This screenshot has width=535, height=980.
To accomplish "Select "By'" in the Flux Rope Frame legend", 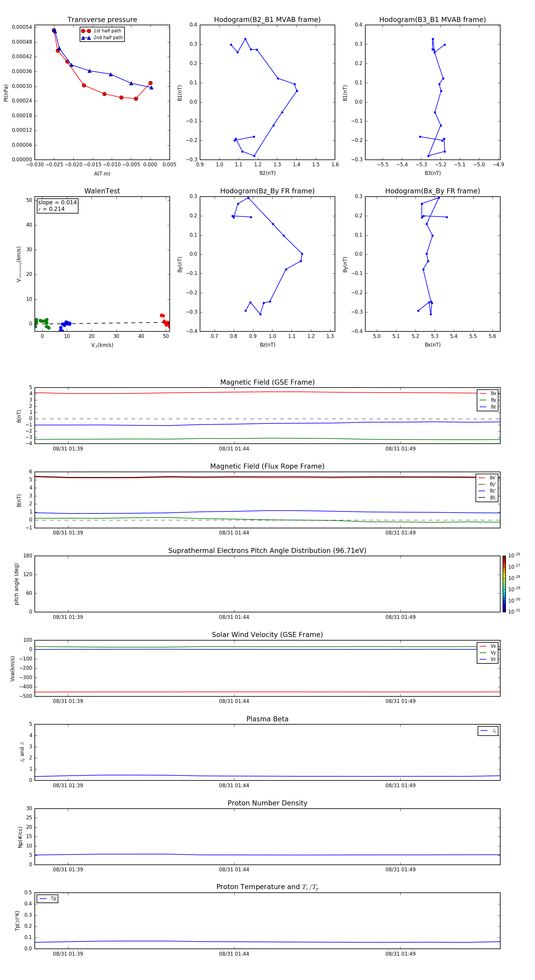I will point(487,484).
